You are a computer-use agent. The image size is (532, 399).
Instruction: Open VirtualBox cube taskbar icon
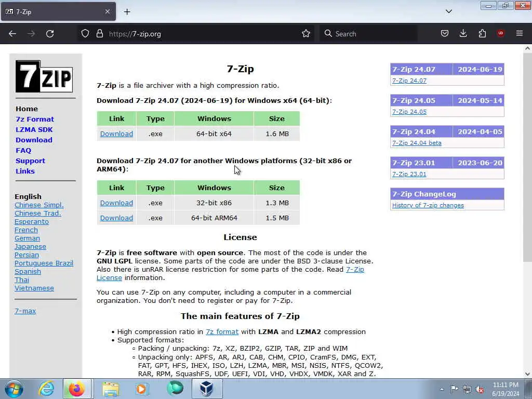click(207, 389)
